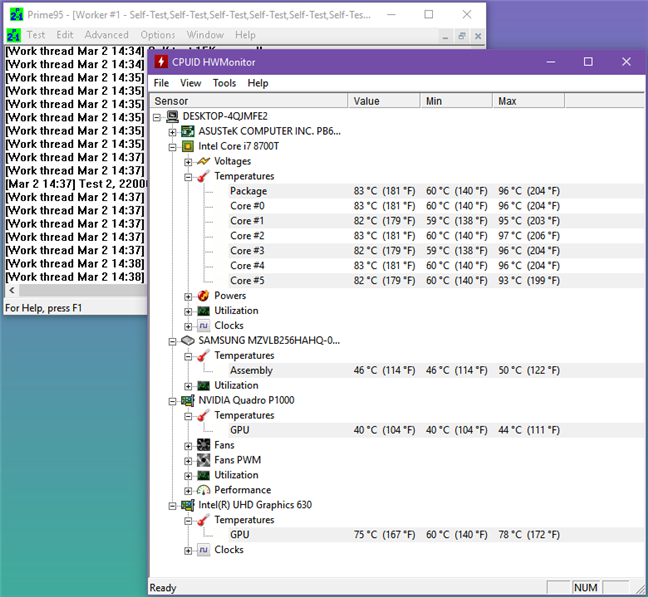Click the NVIDIA Utilization graph icon
The image size is (648, 597).
click(203, 475)
